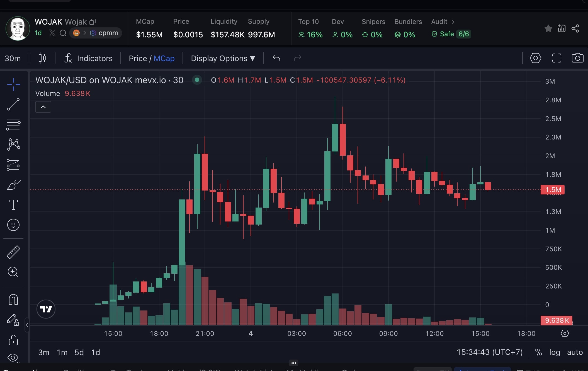
Task: Undo the last chart action
Action: click(276, 58)
